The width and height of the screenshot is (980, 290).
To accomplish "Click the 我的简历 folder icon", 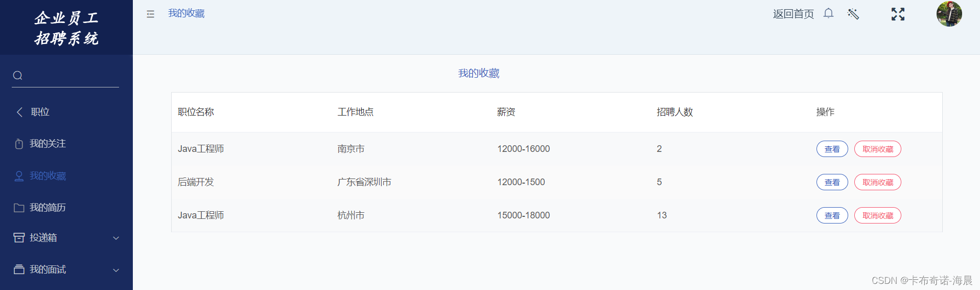I will point(19,208).
